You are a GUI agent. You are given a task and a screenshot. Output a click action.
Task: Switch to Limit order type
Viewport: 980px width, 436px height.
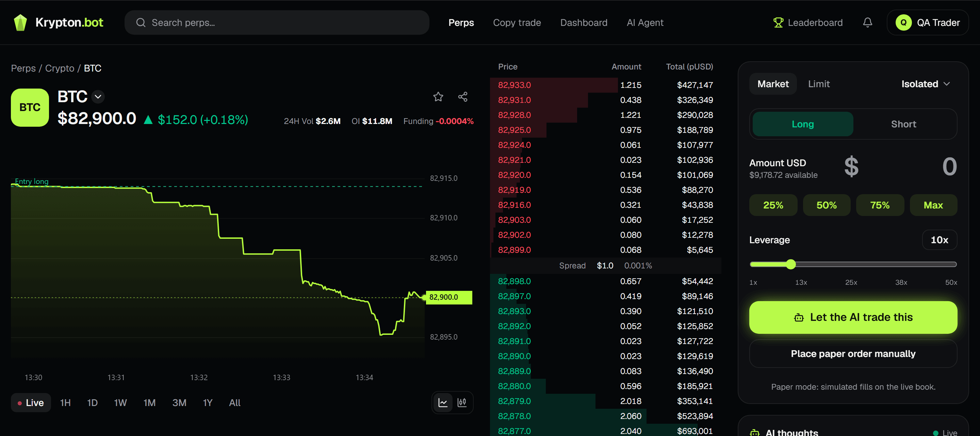[x=819, y=84]
